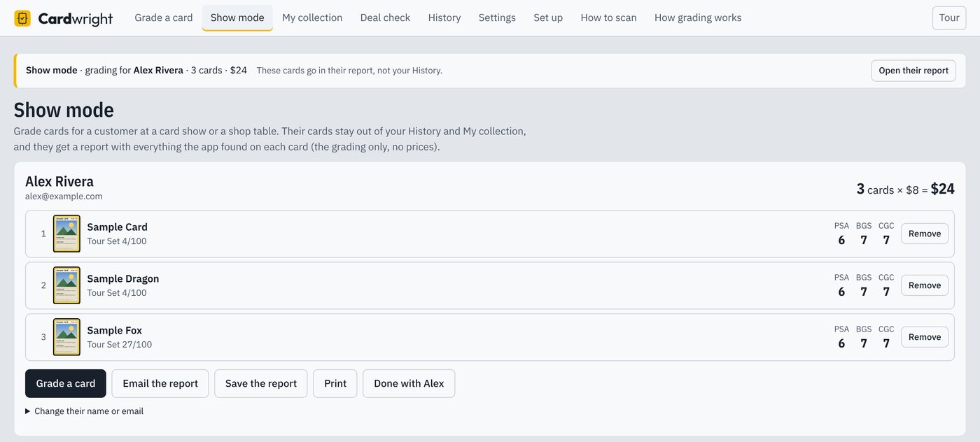Switch to the Grade a card tab
980x442 pixels.
(x=164, y=17)
